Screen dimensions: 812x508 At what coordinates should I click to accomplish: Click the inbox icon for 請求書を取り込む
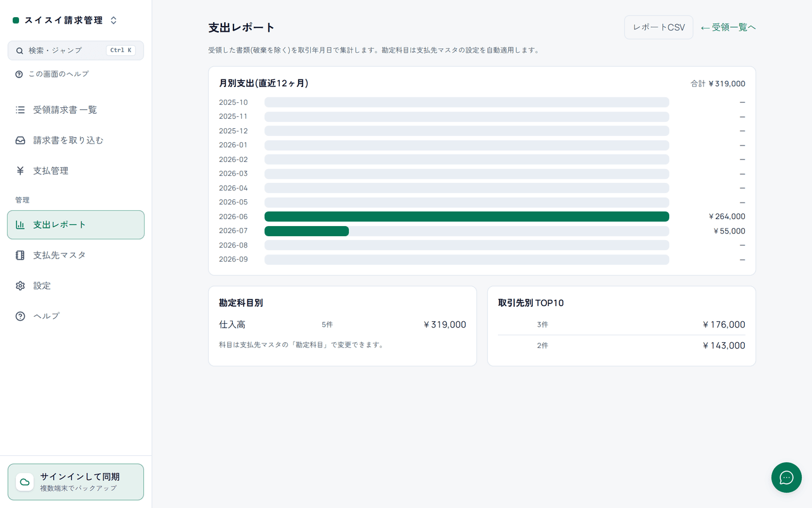click(20, 140)
